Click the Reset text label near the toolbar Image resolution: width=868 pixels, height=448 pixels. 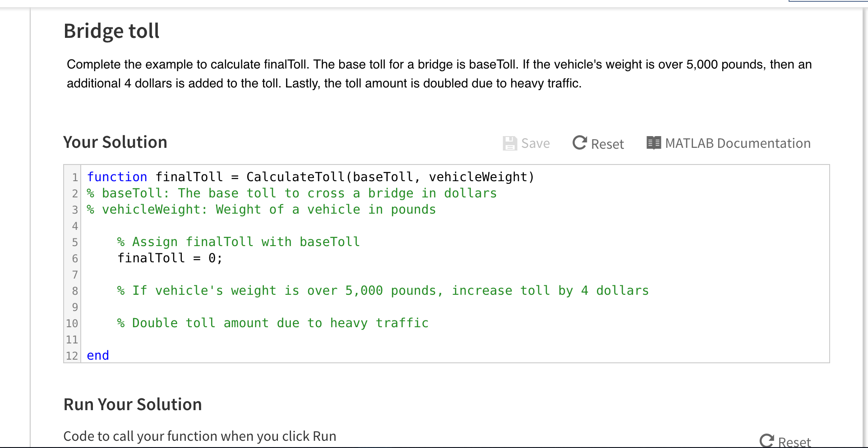coord(607,144)
